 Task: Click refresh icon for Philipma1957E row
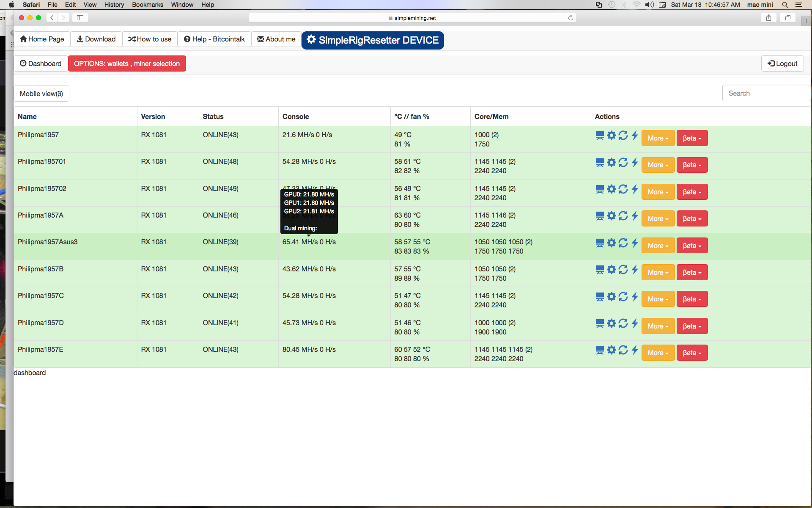pos(623,350)
